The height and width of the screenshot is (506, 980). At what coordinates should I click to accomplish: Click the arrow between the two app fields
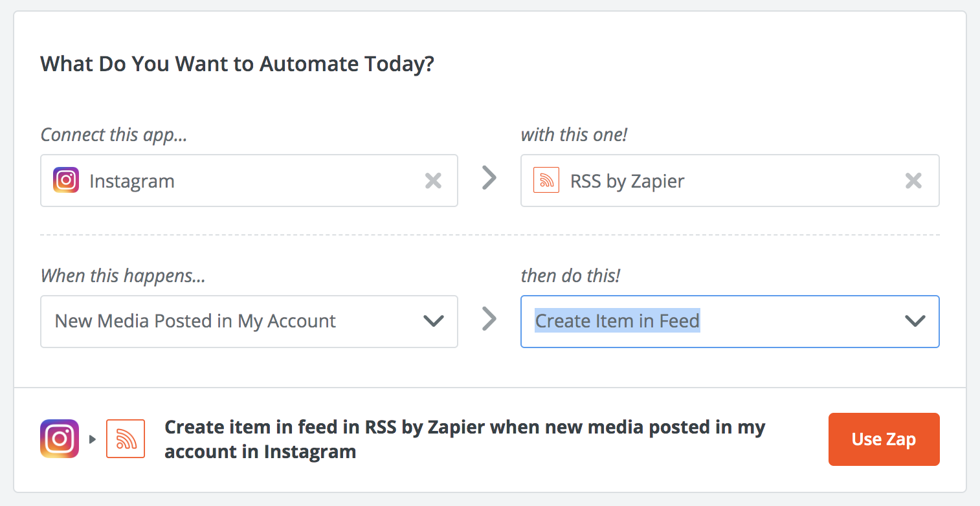[489, 178]
